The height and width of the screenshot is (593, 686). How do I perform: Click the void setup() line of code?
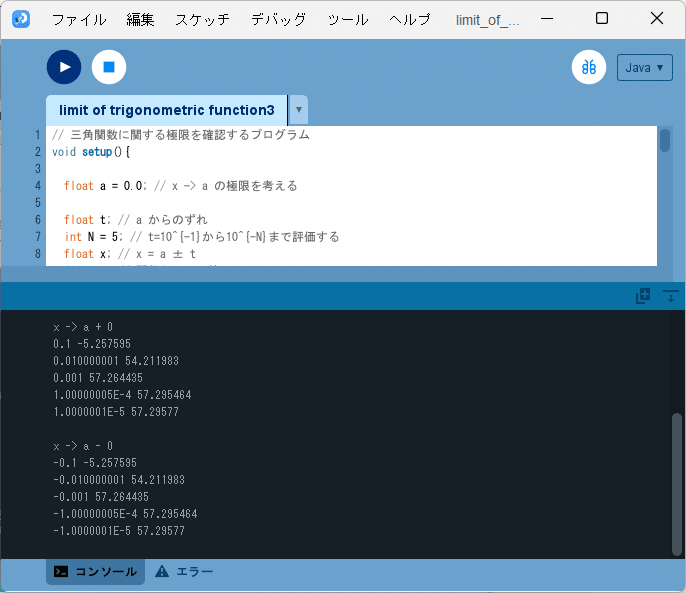tap(91, 152)
